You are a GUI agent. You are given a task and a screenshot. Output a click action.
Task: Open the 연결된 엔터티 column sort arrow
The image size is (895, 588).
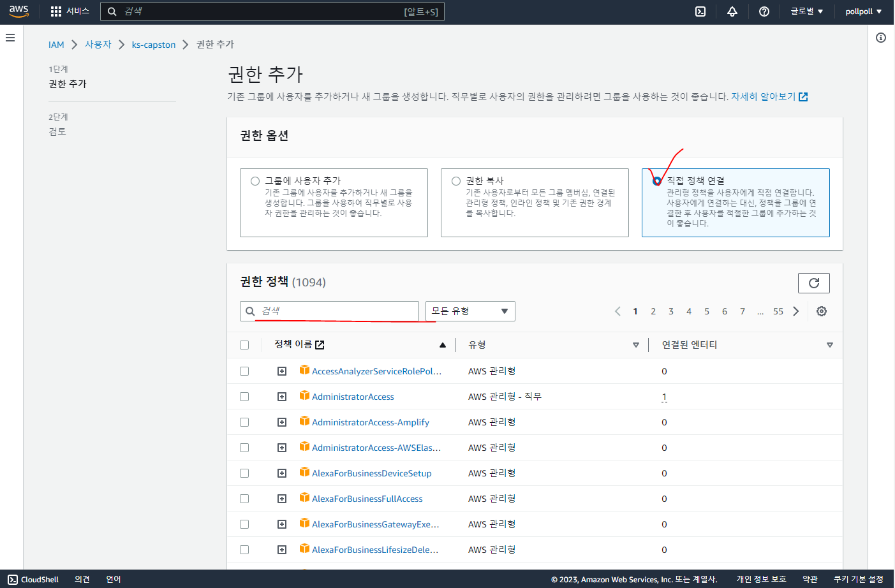pos(830,345)
